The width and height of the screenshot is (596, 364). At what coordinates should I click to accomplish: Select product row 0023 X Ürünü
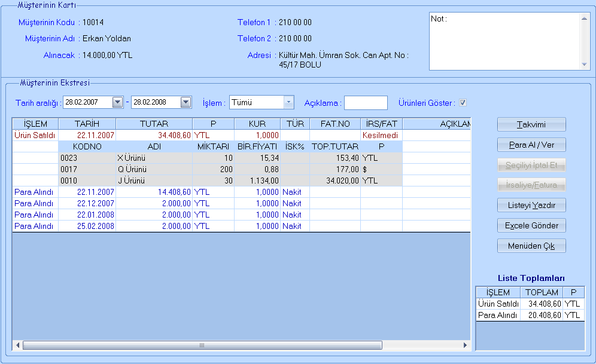[230, 158]
